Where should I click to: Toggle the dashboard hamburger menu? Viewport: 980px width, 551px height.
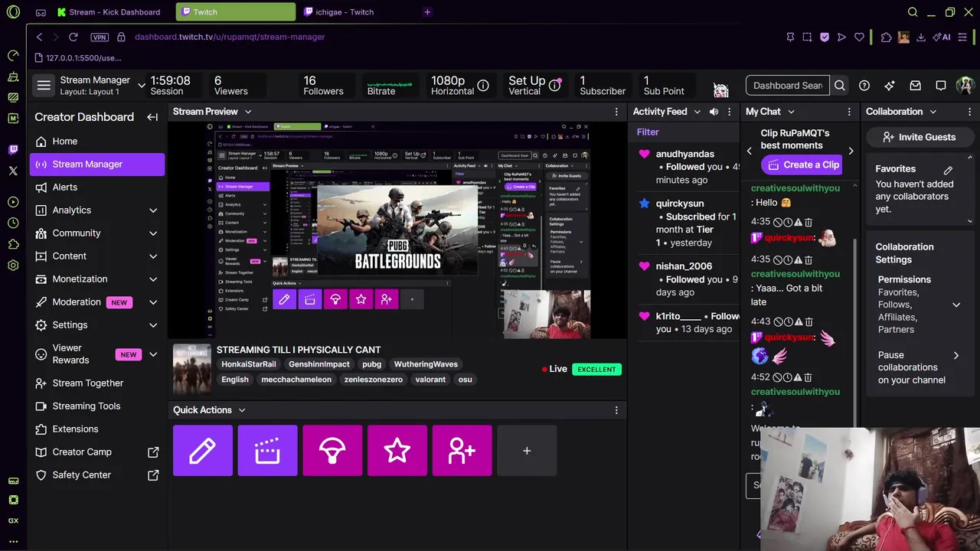[x=44, y=86]
